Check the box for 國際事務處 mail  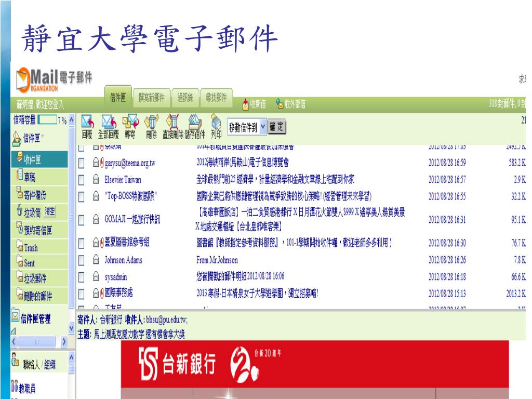[82, 294]
